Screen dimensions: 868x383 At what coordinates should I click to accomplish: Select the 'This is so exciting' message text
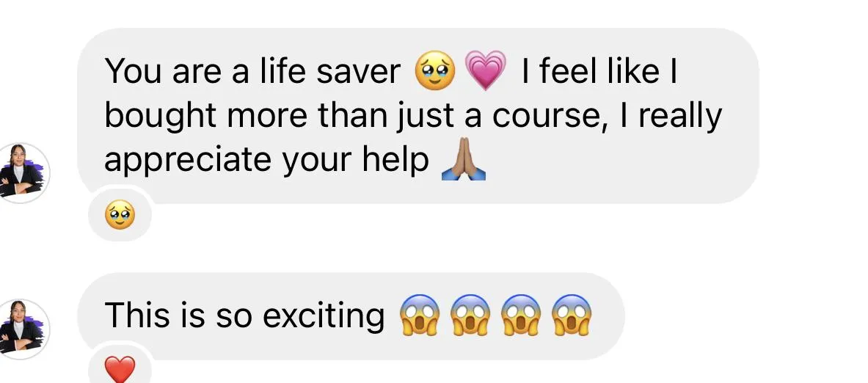point(244,315)
